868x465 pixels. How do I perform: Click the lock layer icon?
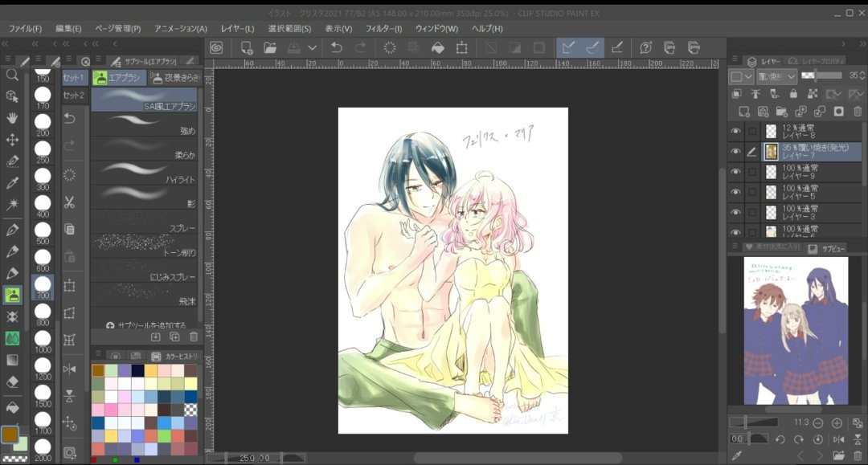click(x=793, y=94)
